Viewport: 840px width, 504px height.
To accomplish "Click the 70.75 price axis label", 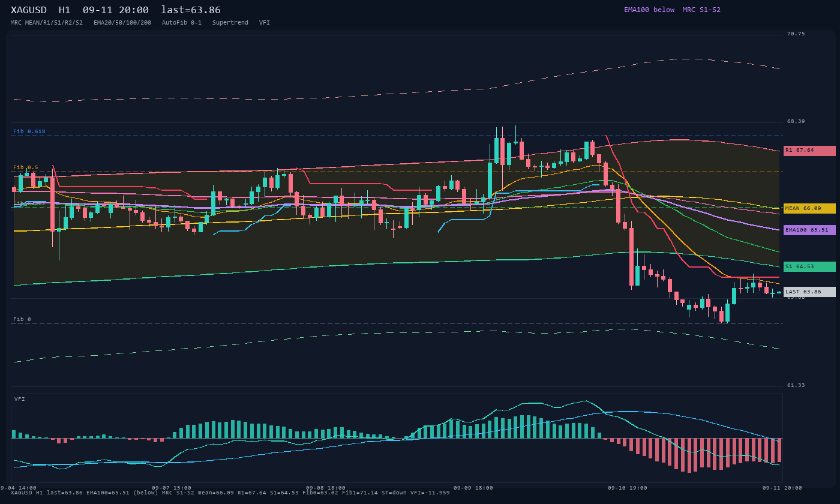I will (x=796, y=34).
